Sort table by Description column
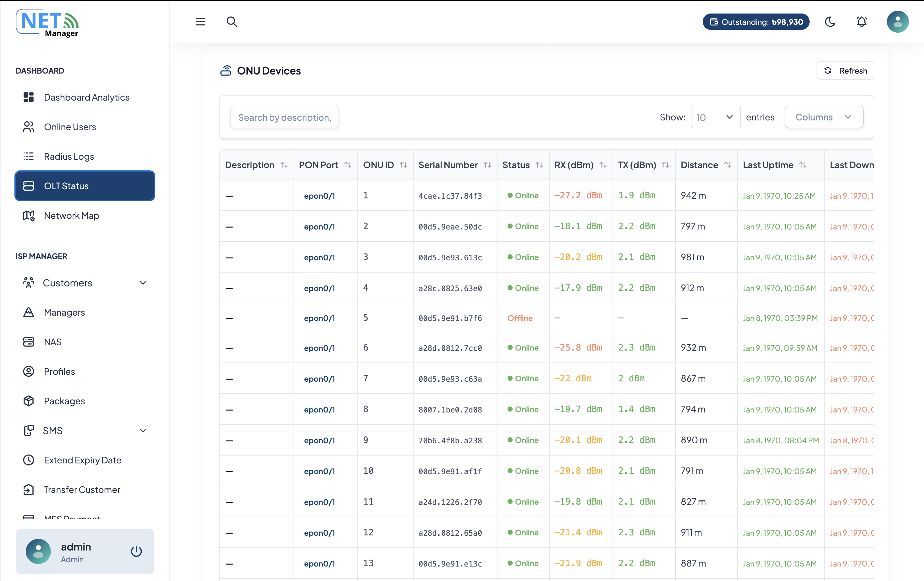The image size is (924, 581). (x=257, y=165)
